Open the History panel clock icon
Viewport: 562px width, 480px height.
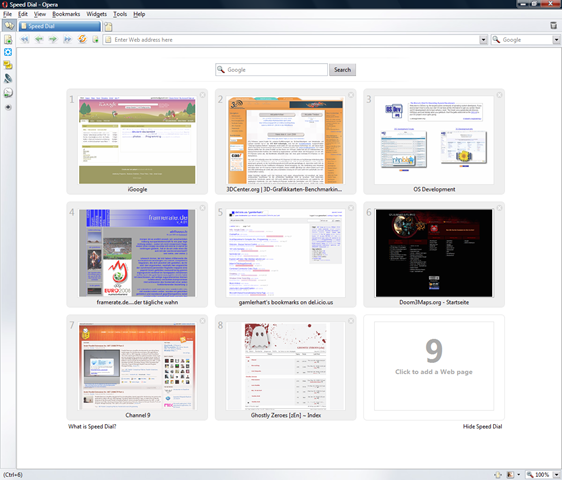[8, 92]
